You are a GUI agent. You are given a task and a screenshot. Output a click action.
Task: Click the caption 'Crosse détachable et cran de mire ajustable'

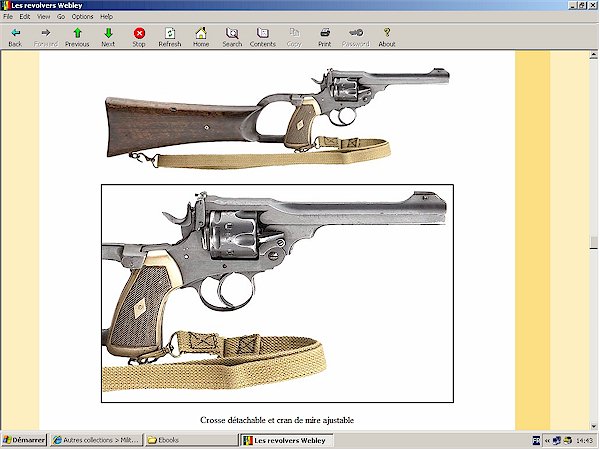(x=277, y=420)
